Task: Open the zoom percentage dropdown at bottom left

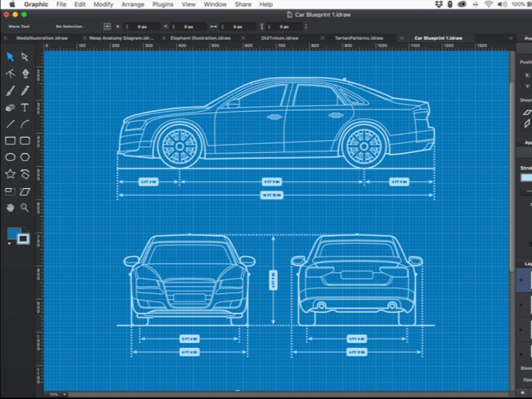Action: point(57,394)
